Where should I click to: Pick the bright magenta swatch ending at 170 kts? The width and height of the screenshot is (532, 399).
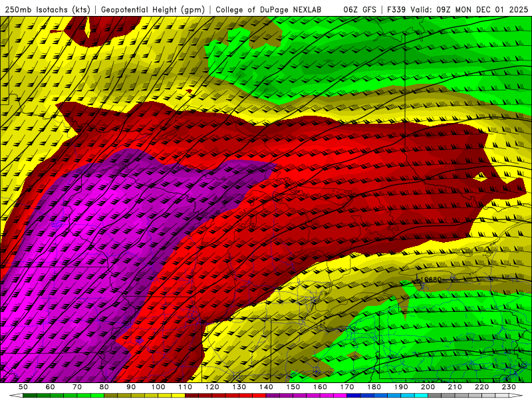click(x=340, y=396)
